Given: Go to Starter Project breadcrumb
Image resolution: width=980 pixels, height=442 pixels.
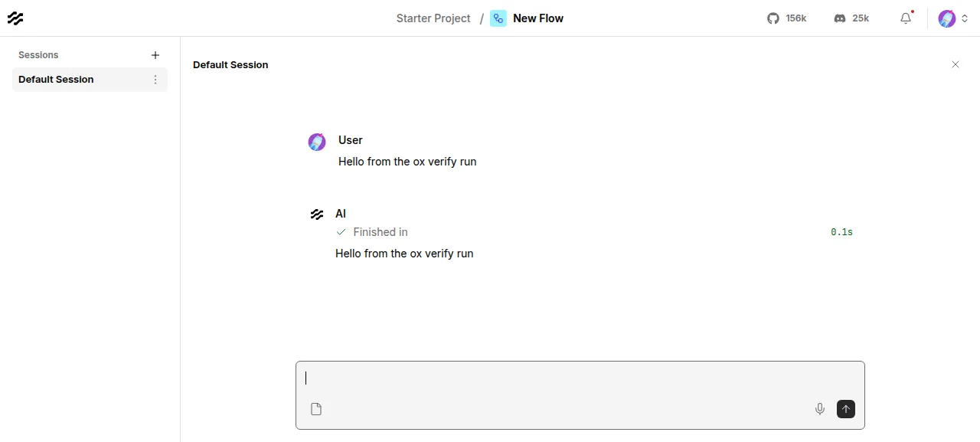Looking at the screenshot, I should tap(433, 18).
